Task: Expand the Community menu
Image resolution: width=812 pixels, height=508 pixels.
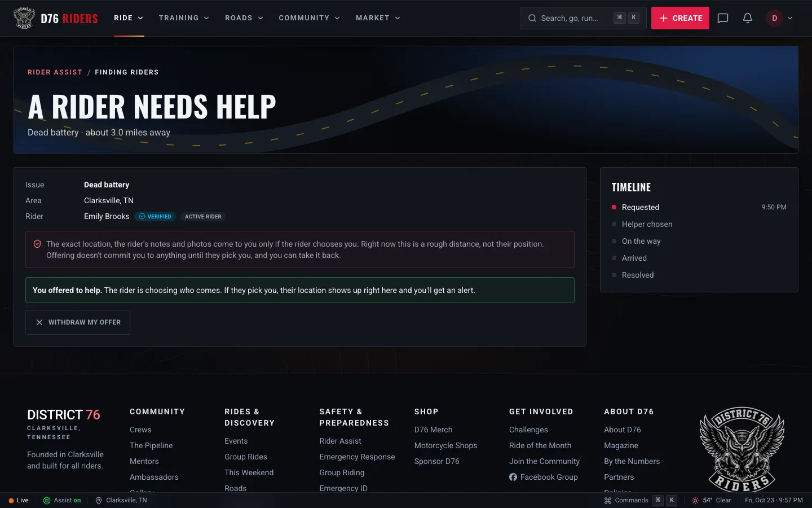Action: coord(310,18)
